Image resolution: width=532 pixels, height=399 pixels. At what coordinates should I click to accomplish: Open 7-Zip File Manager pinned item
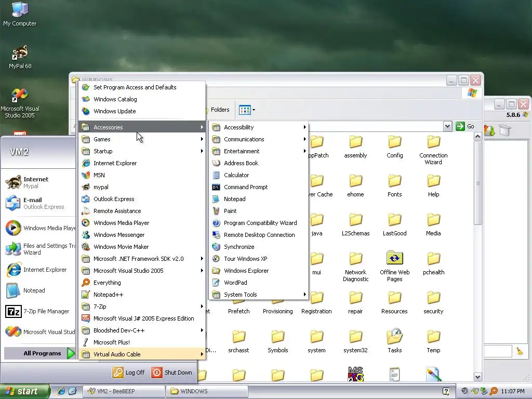pyautogui.click(x=39, y=311)
